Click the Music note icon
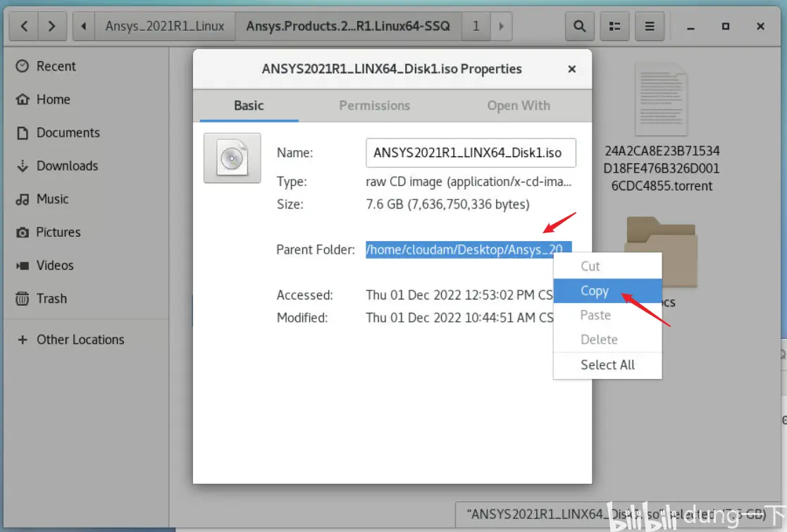Image resolution: width=787 pixels, height=532 pixels. [x=22, y=199]
